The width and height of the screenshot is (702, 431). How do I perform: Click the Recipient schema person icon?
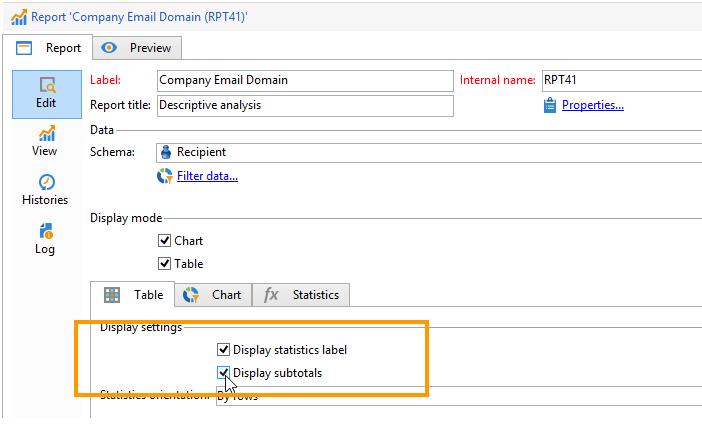[x=166, y=152]
